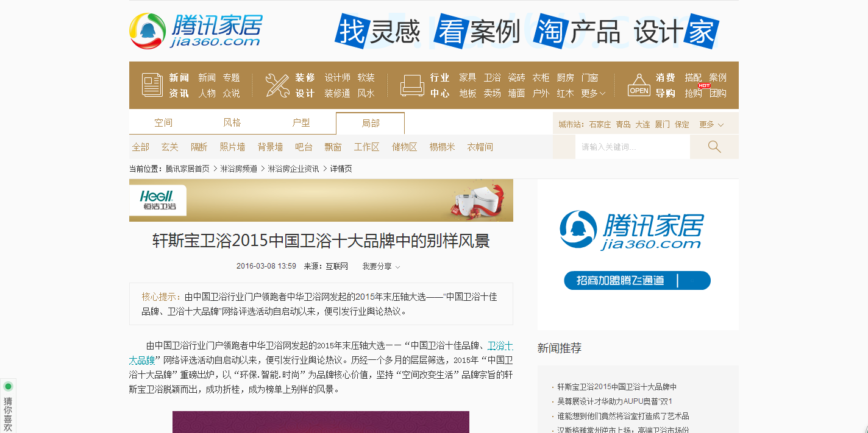Open the 我要分享 share dropdown
This screenshot has height=433, width=868.
click(x=381, y=266)
